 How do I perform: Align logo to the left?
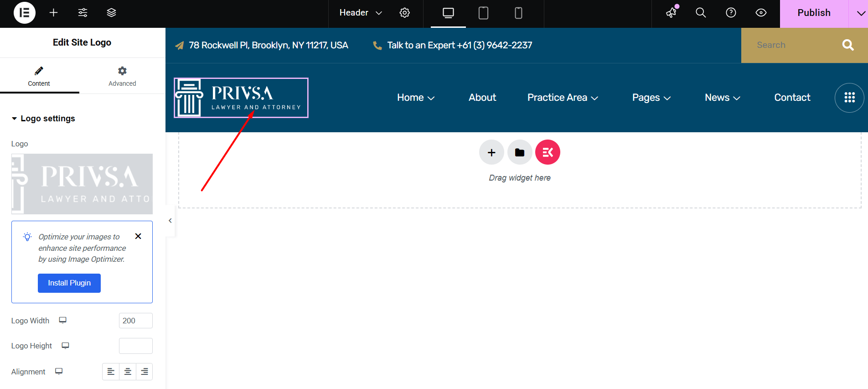(111, 372)
